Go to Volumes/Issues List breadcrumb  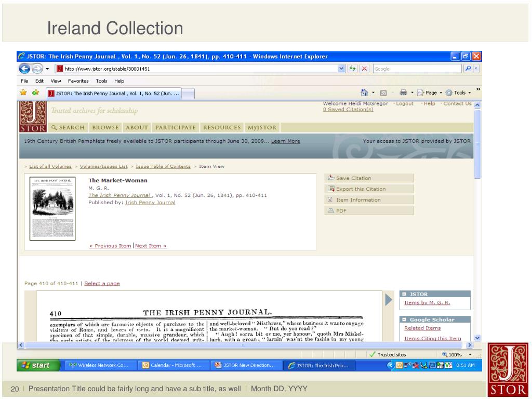point(103,167)
